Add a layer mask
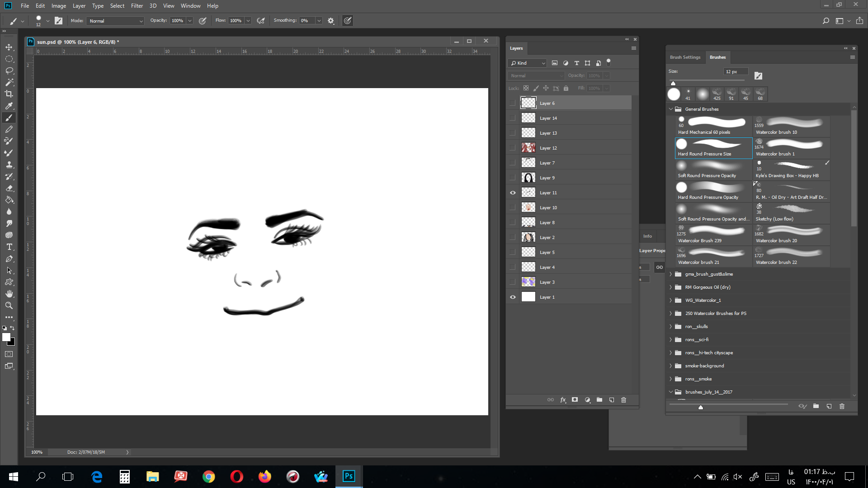The width and height of the screenshot is (868, 488). click(575, 400)
